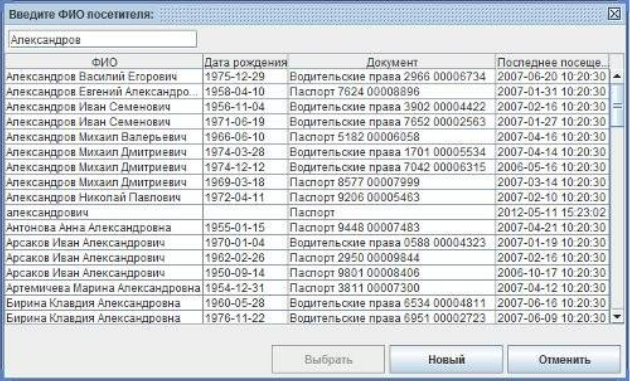The height and width of the screenshot is (381, 630).
Task: Select row Александров Василий Егорович
Action: (307, 76)
